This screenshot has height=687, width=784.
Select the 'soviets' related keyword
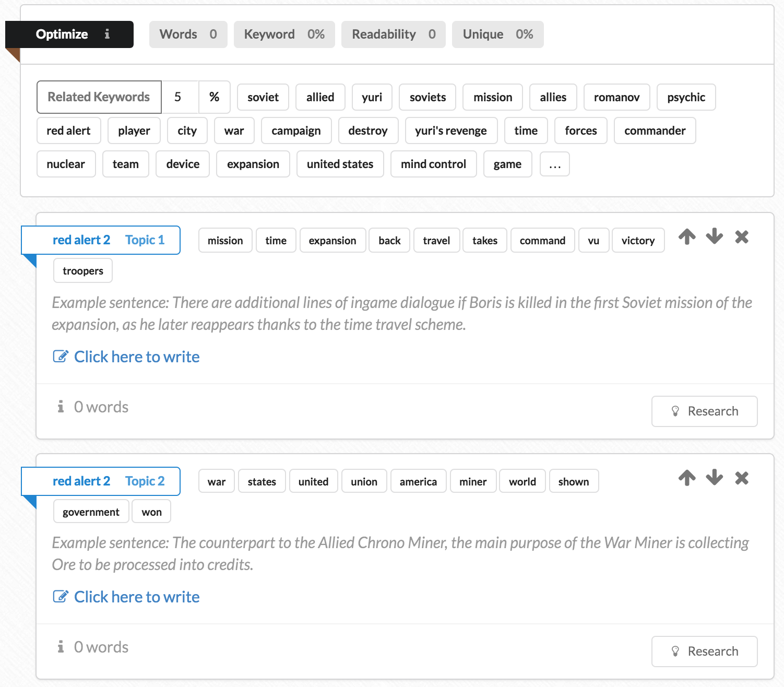click(427, 97)
